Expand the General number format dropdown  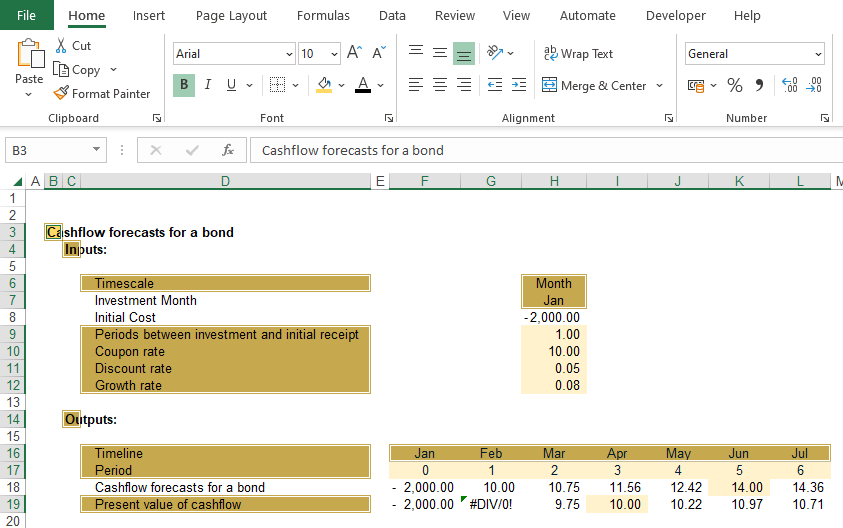click(x=818, y=54)
